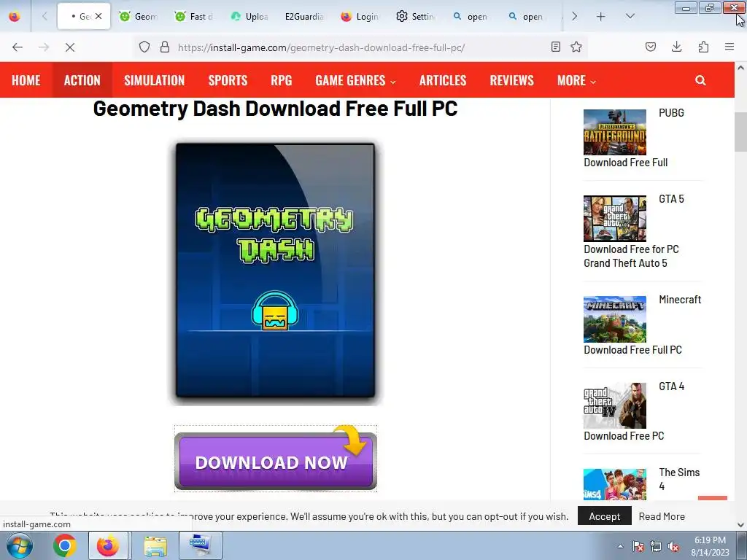Open the ACTION category menu item
747x560 pixels.
pos(82,80)
